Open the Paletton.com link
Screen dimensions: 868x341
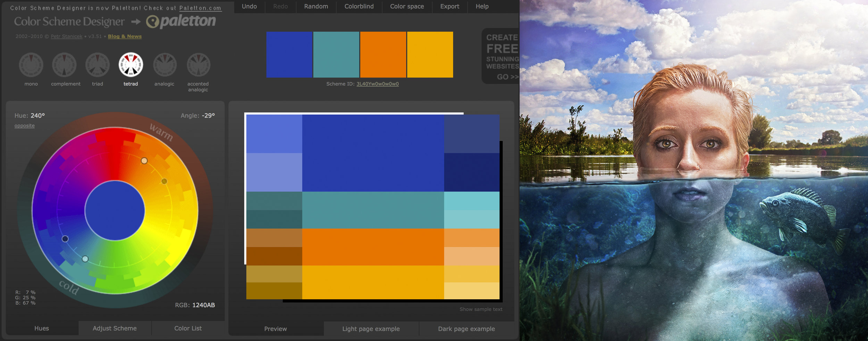200,8
